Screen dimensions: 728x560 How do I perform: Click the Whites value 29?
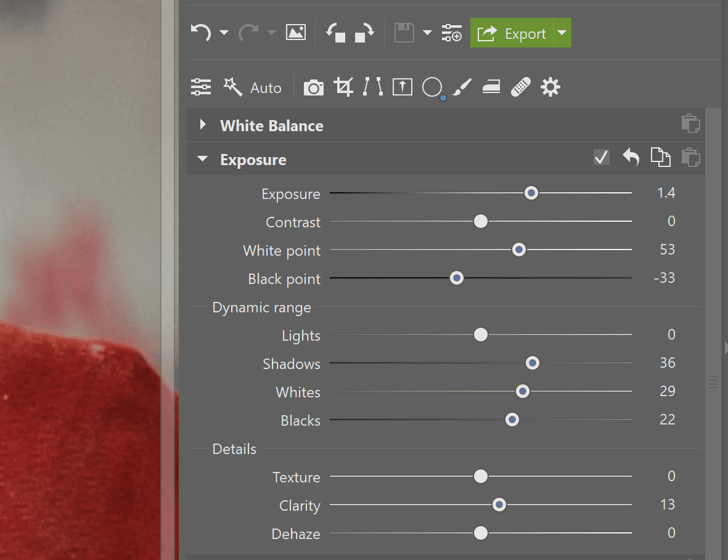668,392
